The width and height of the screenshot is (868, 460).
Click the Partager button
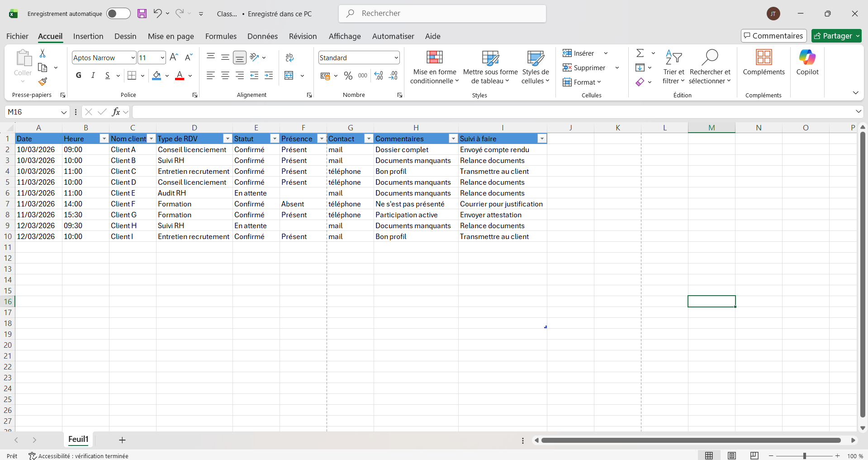(833, 36)
